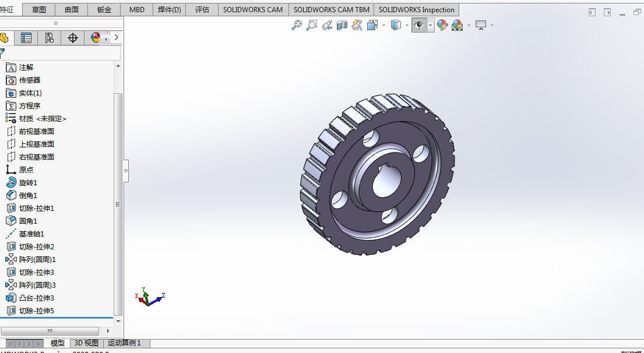This screenshot has height=353, width=644.
Task: Select the 阵列(圆周)1 pattern feature
Action: [x=31, y=259]
